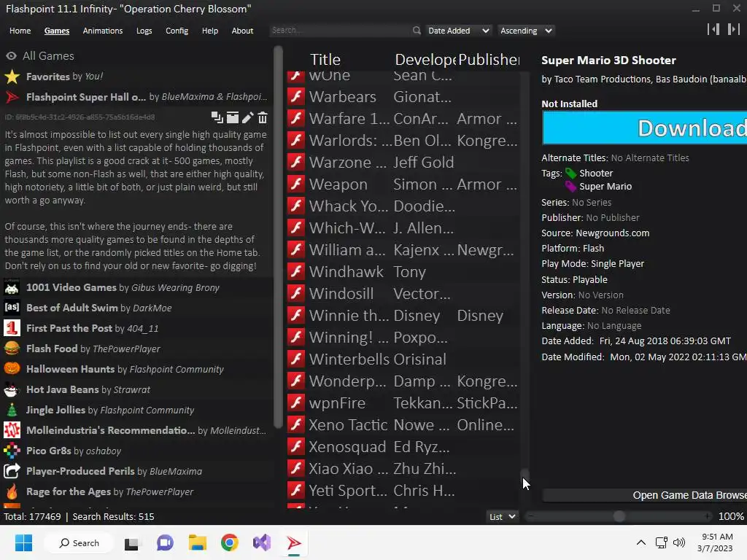Toggle the left sidebar visibility icon
747x560 pixels.
pos(713,29)
